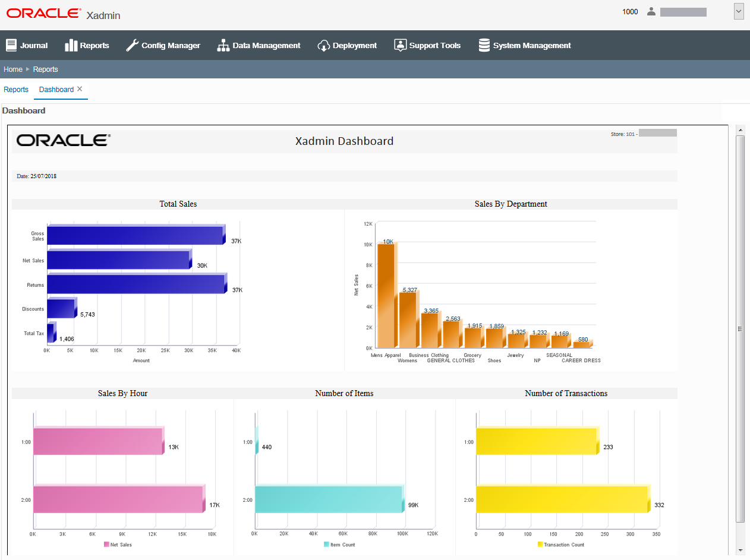Click the user profile icon near 1000
This screenshot has height=560, width=750.
pyautogui.click(x=651, y=11)
